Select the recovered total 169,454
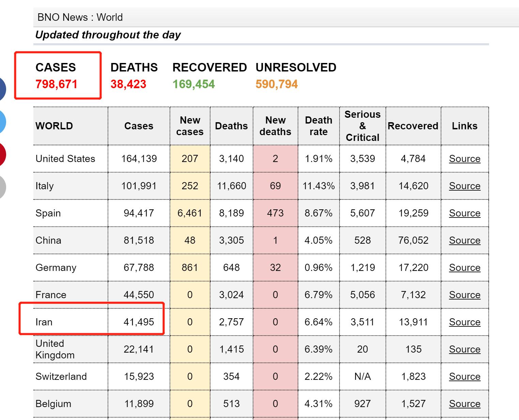Image resolution: width=519 pixels, height=420 pixels. tap(194, 84)
